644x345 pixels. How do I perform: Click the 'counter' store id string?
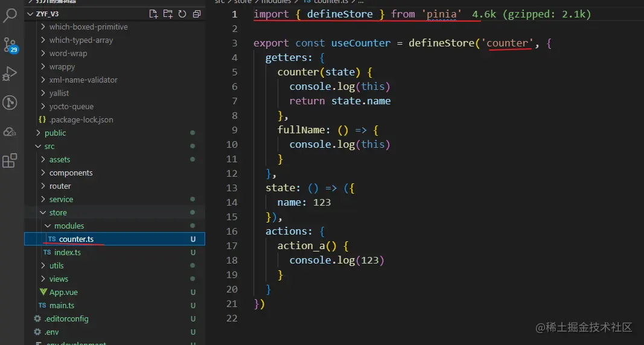coord(507,43)
